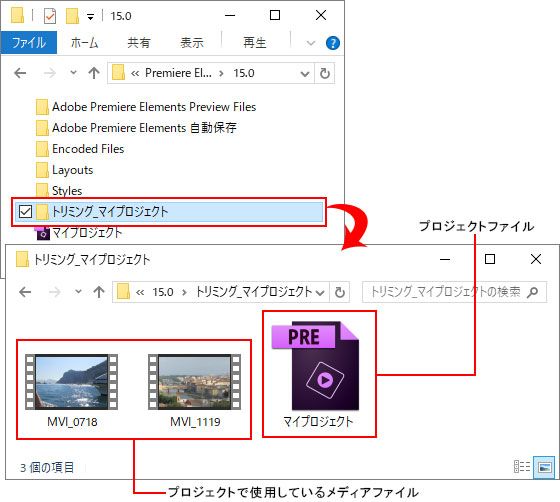Refresh the 15.0 folder address bar
Viewport: 560px width, 502px height.
325,74
